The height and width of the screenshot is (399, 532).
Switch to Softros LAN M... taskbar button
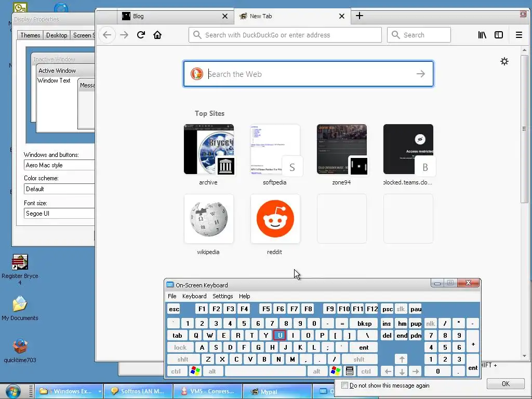[138, 391]
